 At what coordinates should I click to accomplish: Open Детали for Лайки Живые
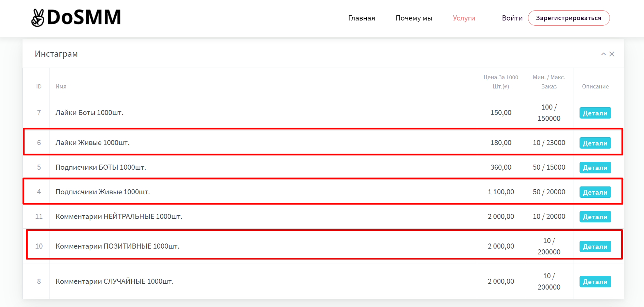[595, 143]
